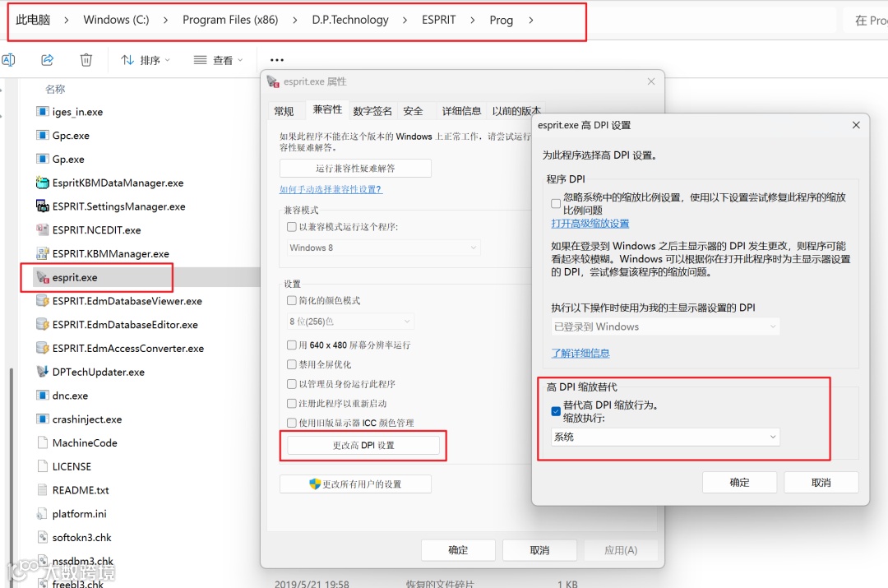The image size is (888, 588).
Task: Enable 以兼容模式运行这个程序 checkbox
Action: pyautogui.click(x=292, y=227)
